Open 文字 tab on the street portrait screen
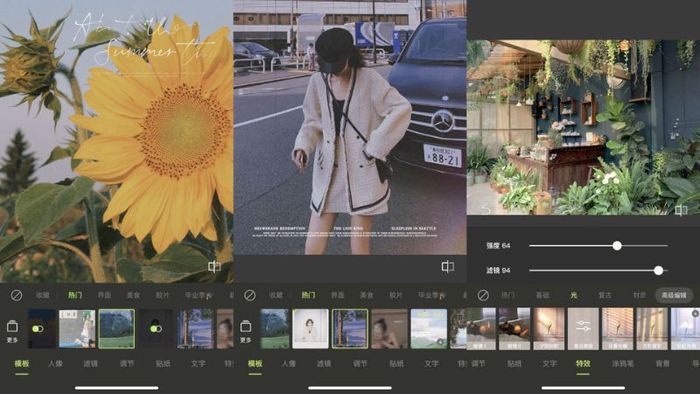 click(432, 364)
